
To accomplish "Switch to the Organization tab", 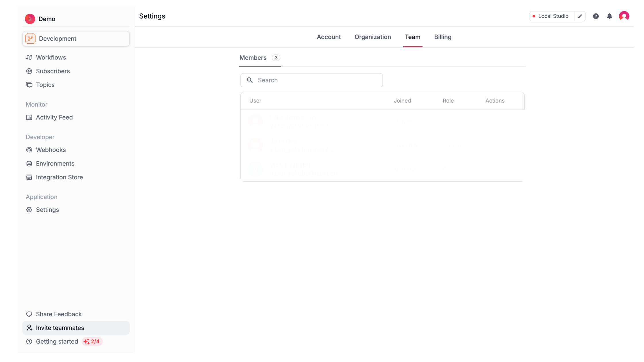I will [373, 37].
